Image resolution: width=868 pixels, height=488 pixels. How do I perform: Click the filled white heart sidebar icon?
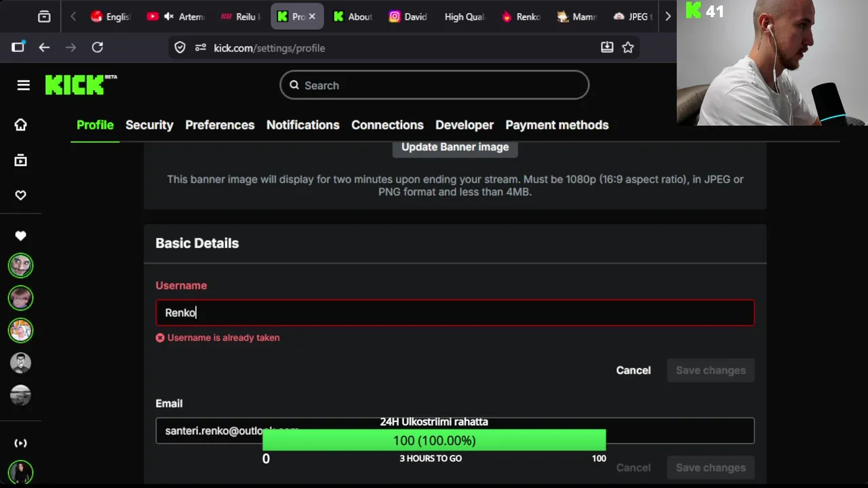pos(20,236)
